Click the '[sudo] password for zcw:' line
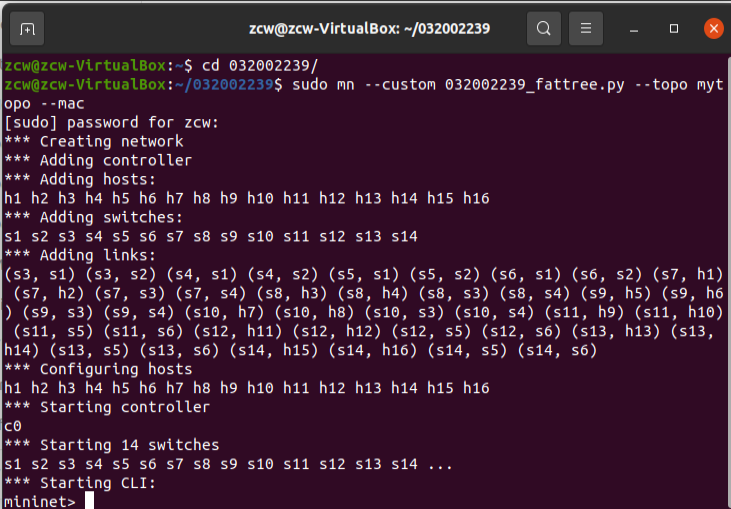 pos(111,123)
